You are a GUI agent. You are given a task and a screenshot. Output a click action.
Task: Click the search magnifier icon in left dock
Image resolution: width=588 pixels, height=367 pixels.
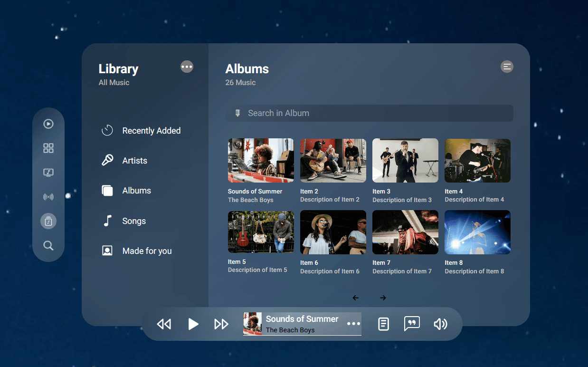point(48,245)
